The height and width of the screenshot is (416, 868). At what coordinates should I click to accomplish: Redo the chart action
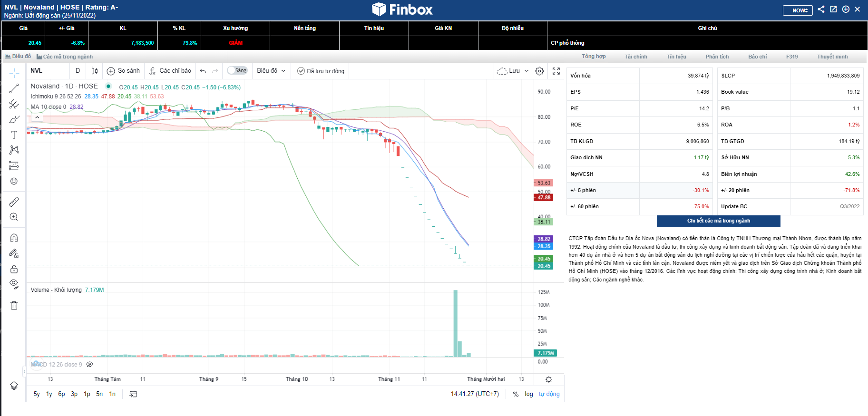tap(215, 71)
